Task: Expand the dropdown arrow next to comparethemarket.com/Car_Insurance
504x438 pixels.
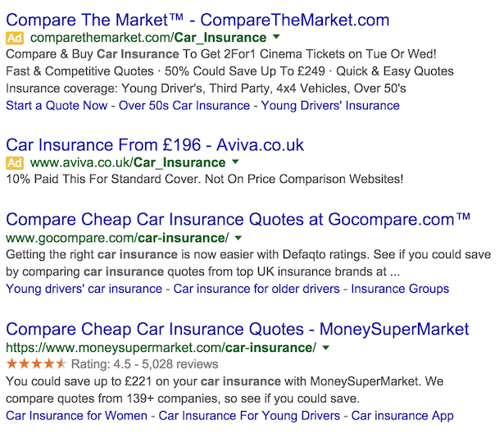Action: (276, 38)
